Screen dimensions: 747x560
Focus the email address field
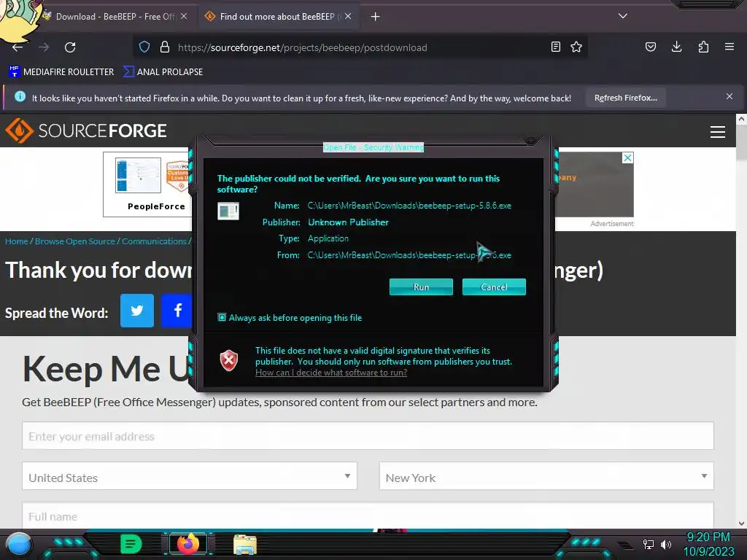coord(368,436)
